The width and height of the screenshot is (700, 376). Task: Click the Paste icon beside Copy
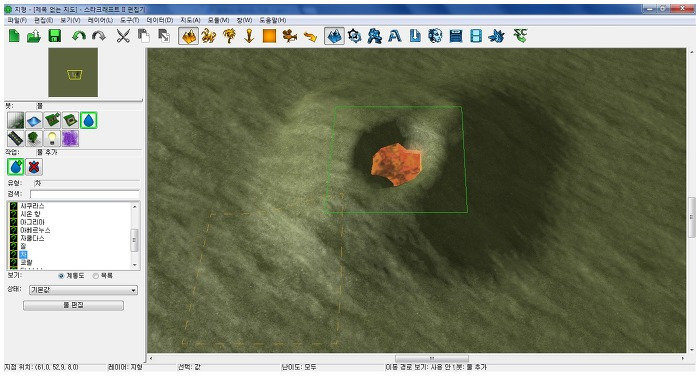pos(164,36)
